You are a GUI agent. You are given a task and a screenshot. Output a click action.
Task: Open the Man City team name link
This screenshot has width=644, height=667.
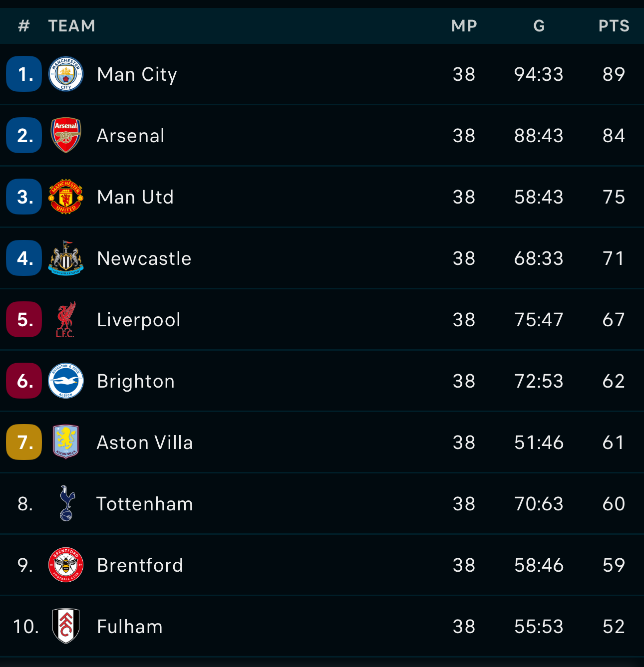[x=137, y=74]
